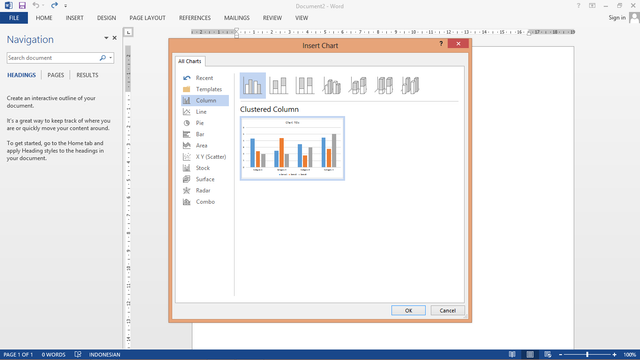Click the Clustered Column chart preview thumbnail

click(292, 149)
